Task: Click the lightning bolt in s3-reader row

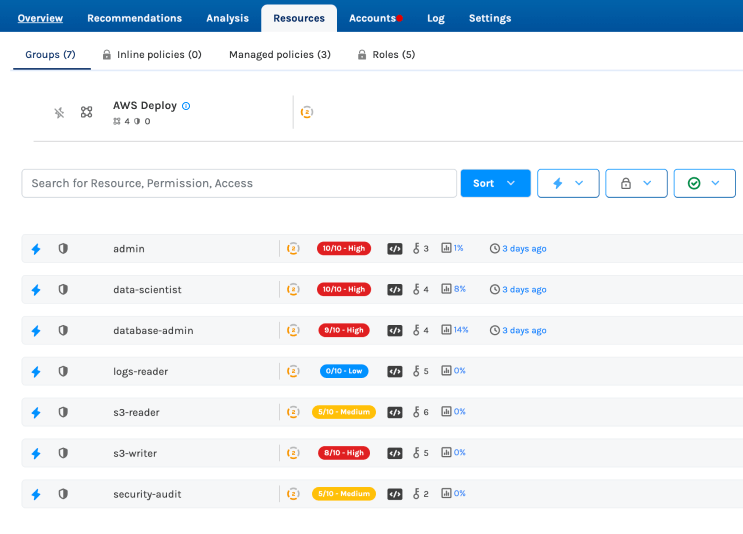Action: pos(36,412)
